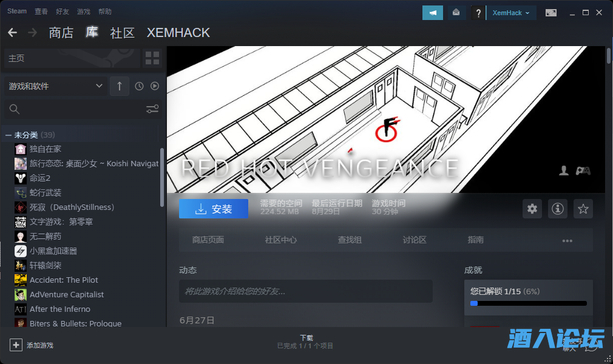This screenshot has height=364, width=613.
Task: Toggle ready-to-play filter with the play icon
Action: (x=155, y=86)
